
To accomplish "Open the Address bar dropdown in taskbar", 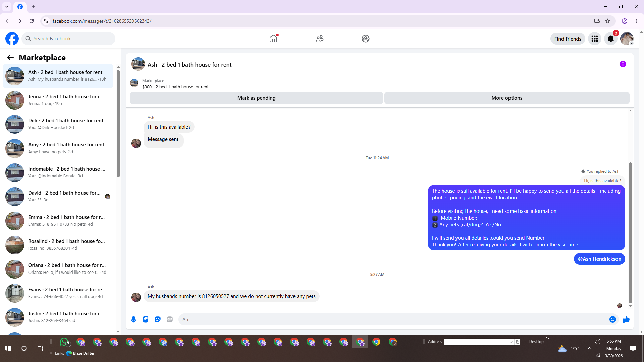I will 511,342.
